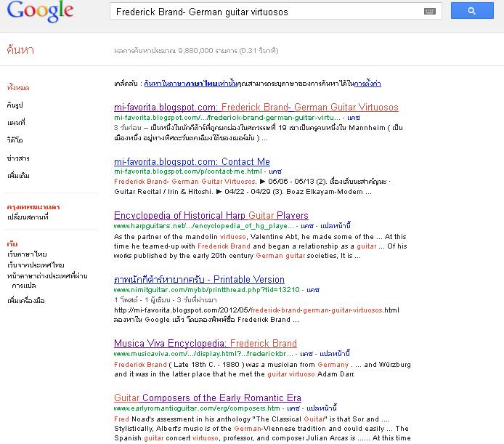
Task: Open cached link of first mi-favorita result
Action: (x=354, y=118)
